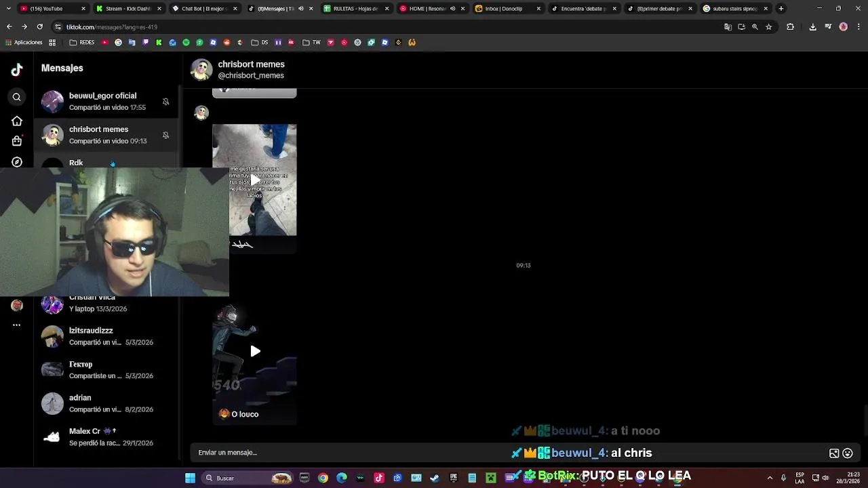Image resolution: width=868 pixels, height=488 pixels.
Task: Open the shared video with Spanish caption text
Action: tap(254, 180)
